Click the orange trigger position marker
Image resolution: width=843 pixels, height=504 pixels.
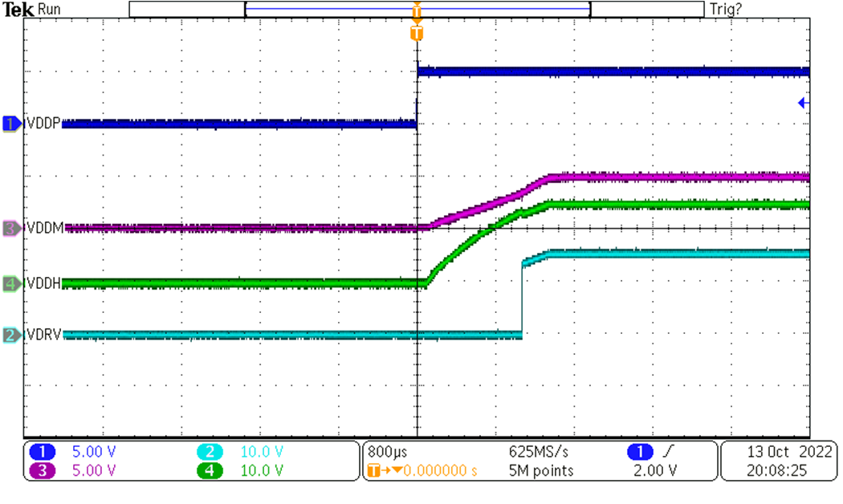416,32
